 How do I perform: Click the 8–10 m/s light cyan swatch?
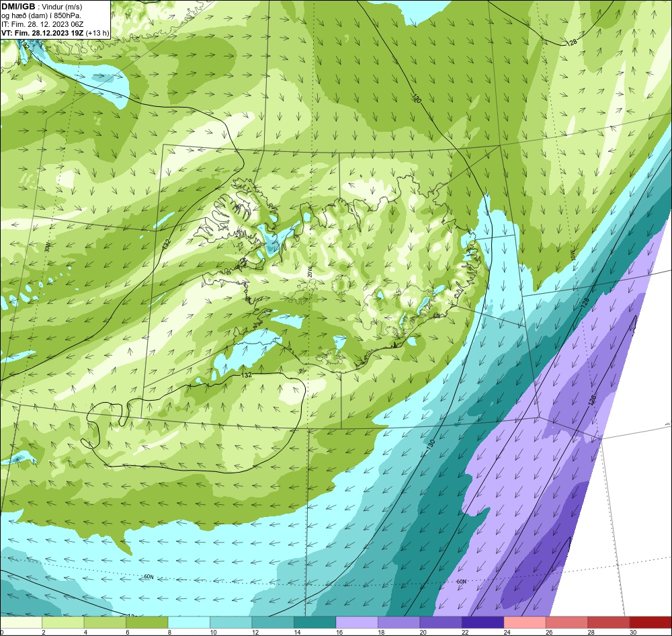tap(190, 623)
